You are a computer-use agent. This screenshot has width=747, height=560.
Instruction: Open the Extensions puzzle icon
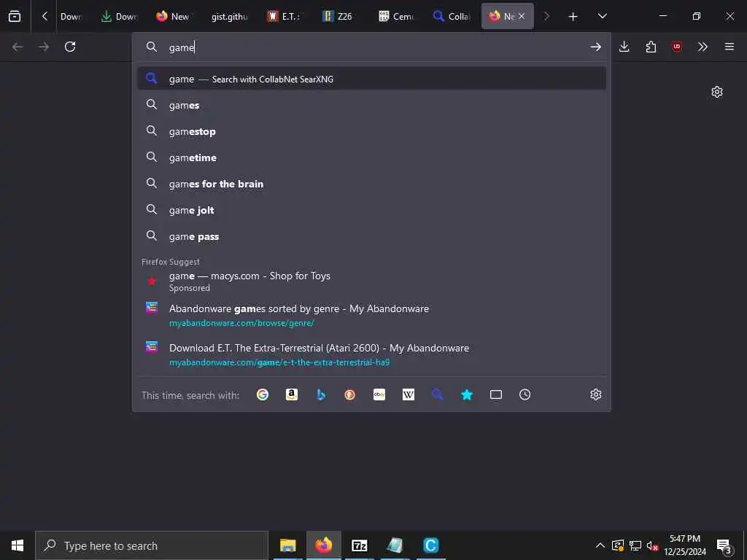651,47
